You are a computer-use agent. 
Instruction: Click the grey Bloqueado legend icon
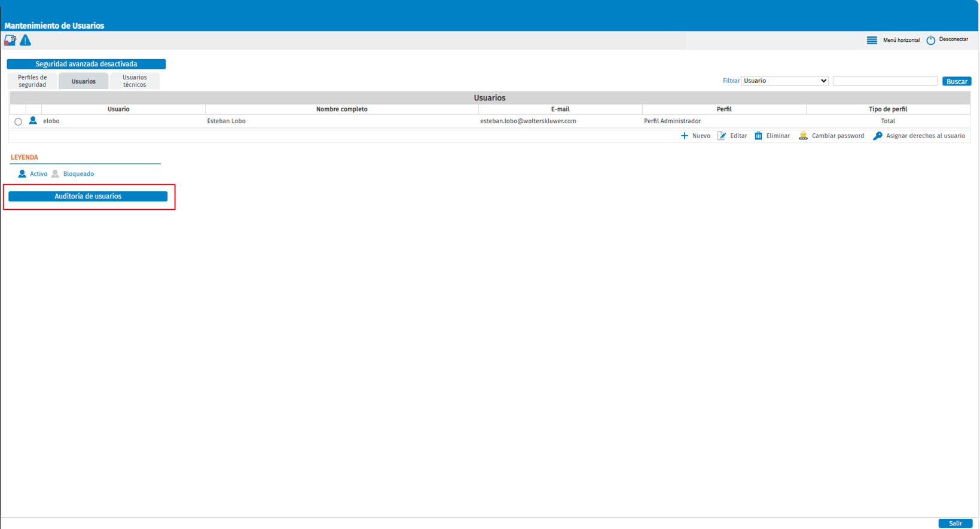pyautogui.click(x=55, y=174)
